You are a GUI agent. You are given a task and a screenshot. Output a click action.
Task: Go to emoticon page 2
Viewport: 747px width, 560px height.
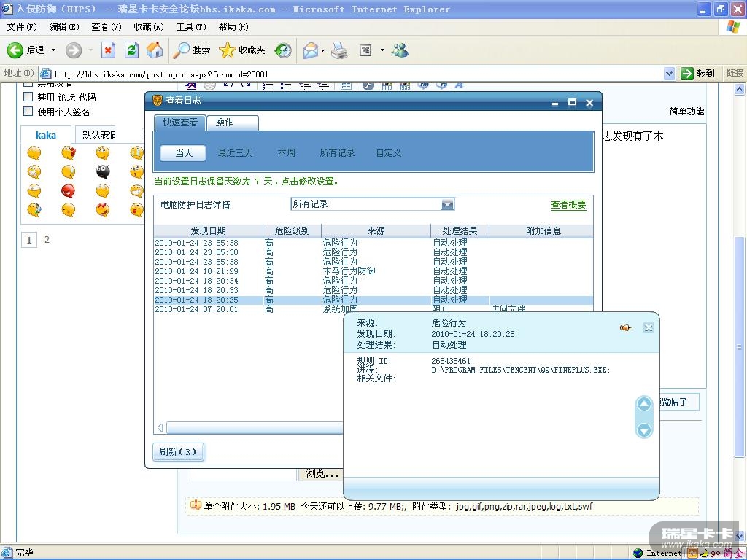[x=47, y=239]
